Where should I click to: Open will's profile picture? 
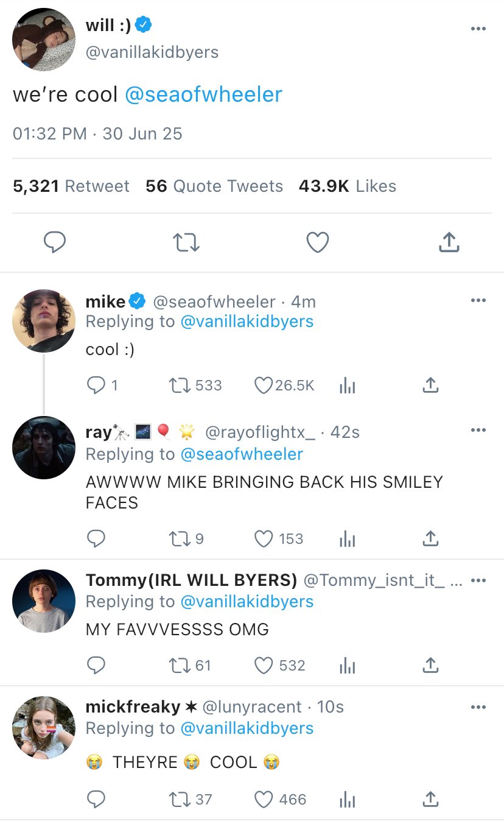pos(44,40)
